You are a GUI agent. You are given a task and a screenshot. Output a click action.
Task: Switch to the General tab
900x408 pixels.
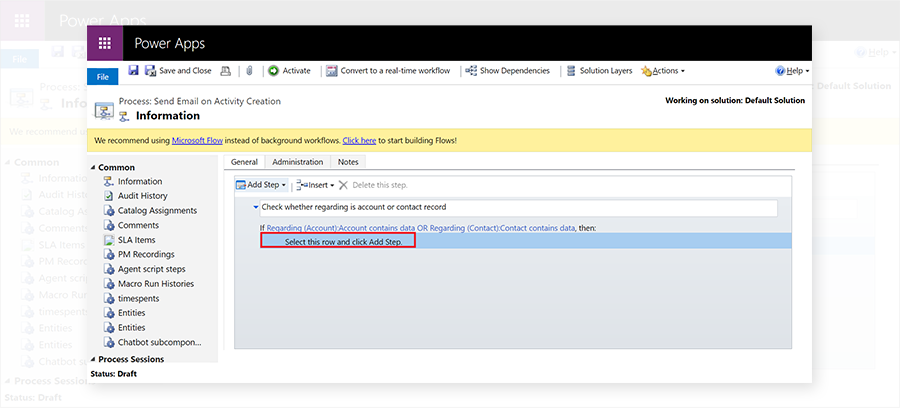pos(244,162)
